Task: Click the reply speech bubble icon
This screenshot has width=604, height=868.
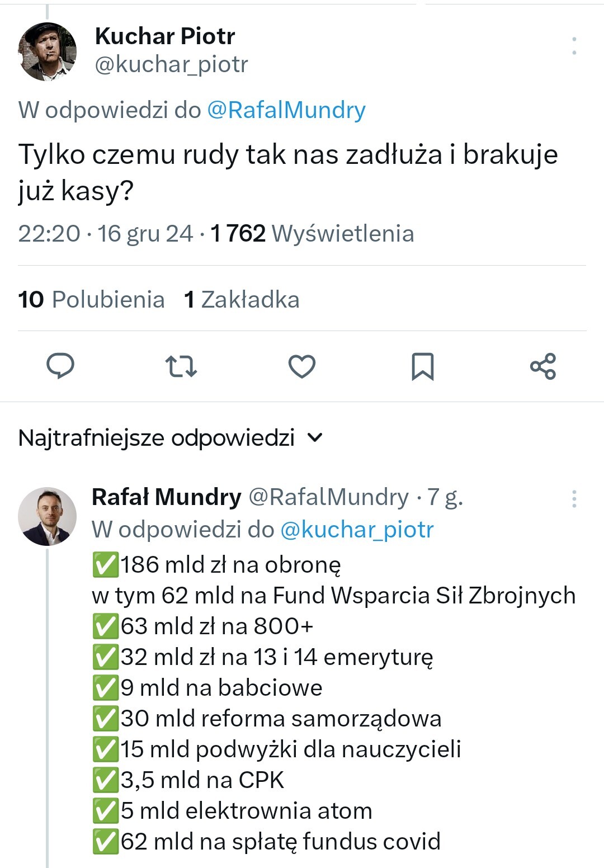Action: tap(60, 366)
